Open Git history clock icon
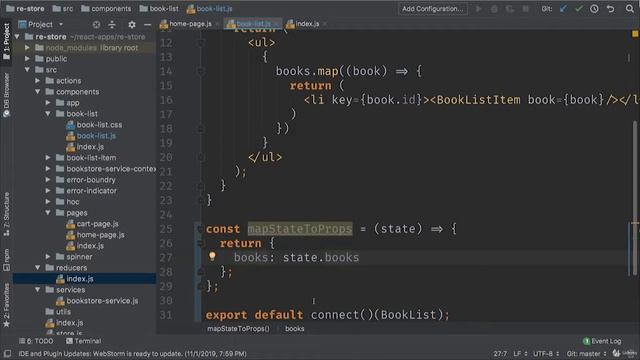Image resolution: width=640 pixels, height=360 pixels. 594,9
